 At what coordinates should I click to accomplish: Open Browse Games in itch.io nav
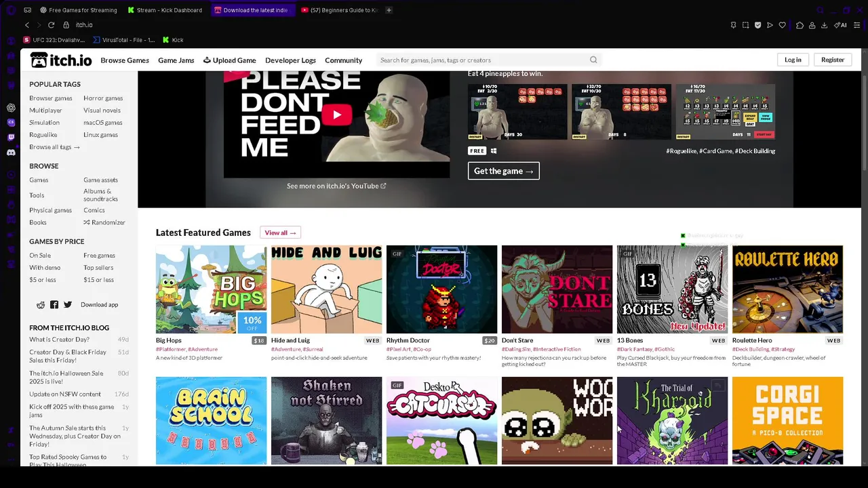click(125, 60)
